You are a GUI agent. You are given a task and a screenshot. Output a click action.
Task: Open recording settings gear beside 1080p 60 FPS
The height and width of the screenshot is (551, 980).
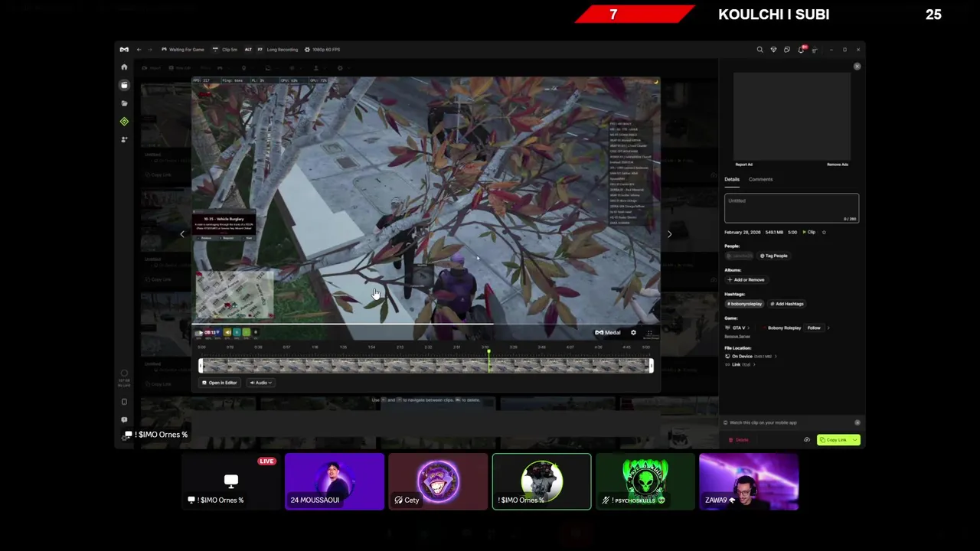[307, 50]
